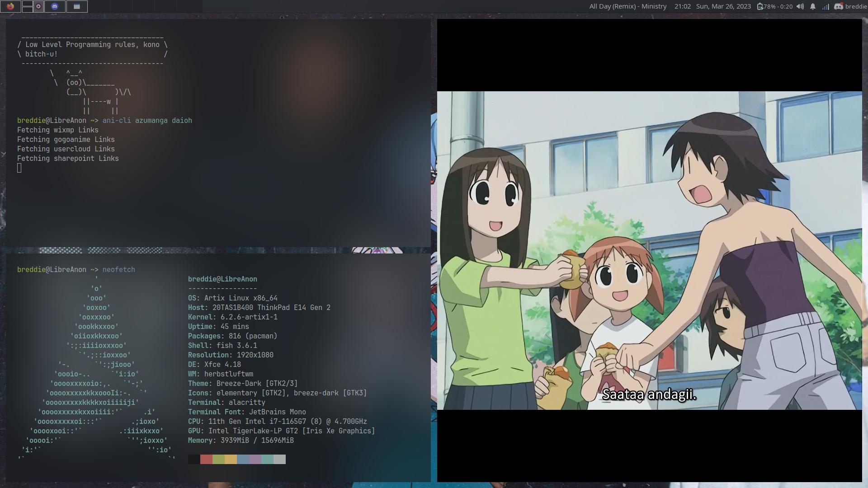Click the light gray block in neofetch palette

point(279,460)
